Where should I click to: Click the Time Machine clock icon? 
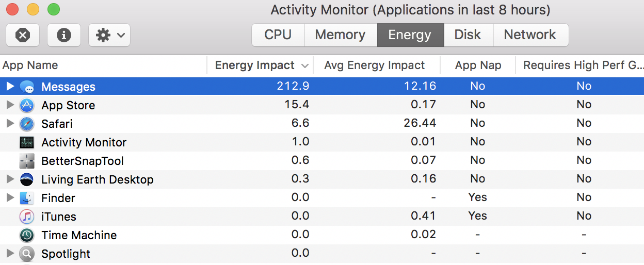point(27,235)
